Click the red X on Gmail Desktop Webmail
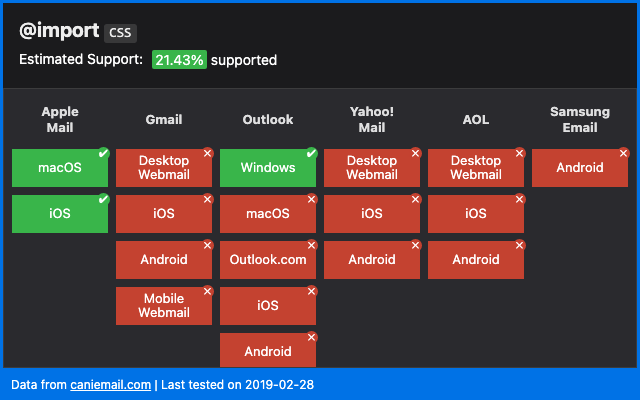This screenshot has width=640, height=400. coord(207,153)
